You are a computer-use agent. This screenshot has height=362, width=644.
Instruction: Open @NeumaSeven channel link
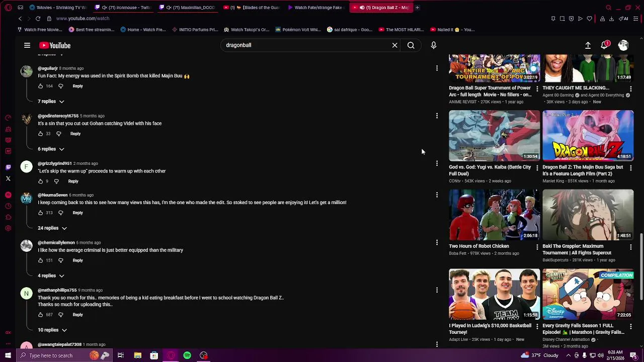[52, 195]
